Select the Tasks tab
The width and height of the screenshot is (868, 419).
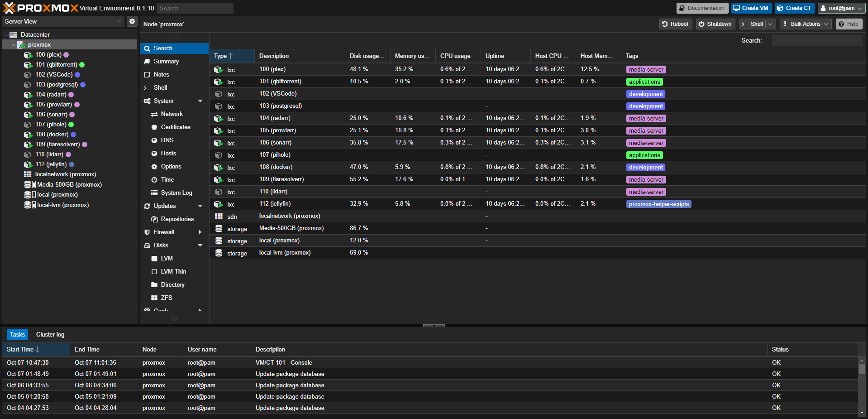coord(17,335)
